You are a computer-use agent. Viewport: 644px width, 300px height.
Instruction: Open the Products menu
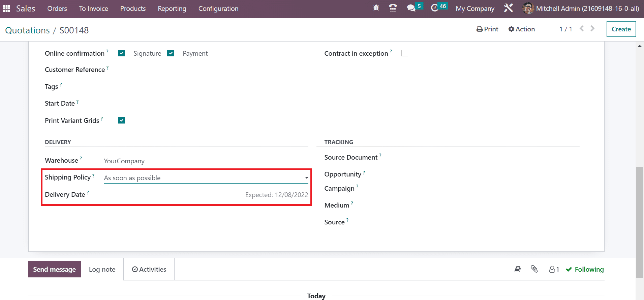pos(133,8)
